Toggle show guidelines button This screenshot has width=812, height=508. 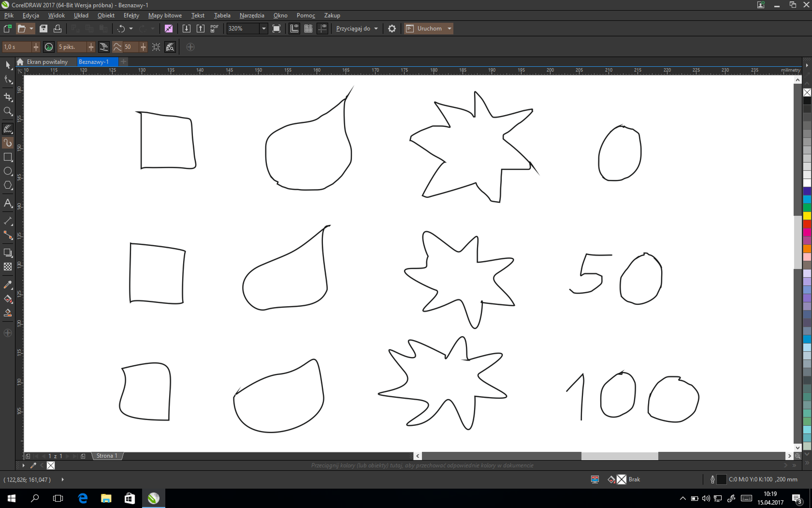point(322,29)
